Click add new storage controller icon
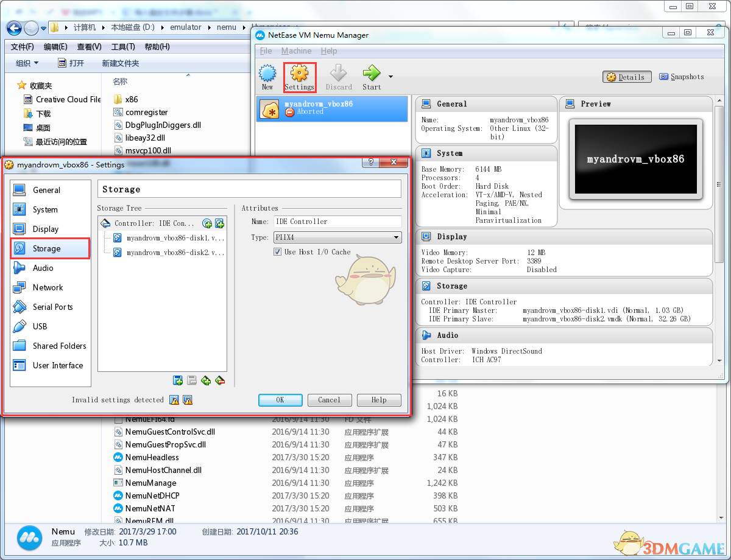Image resolution: width=731 pixels, height=560 pixels. tap(178, 380)
